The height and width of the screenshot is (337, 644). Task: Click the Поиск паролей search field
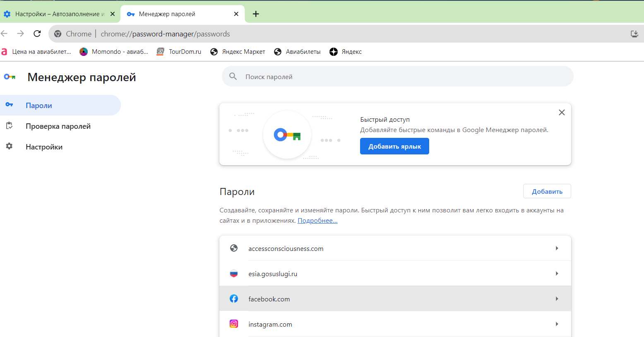pos(397,77)
